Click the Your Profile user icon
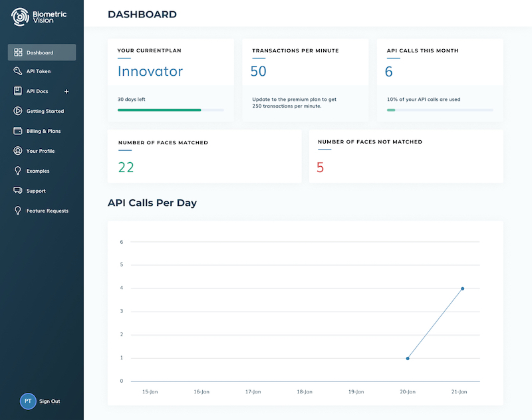Screen dimensions: 532x420 (x=18, y=151)
